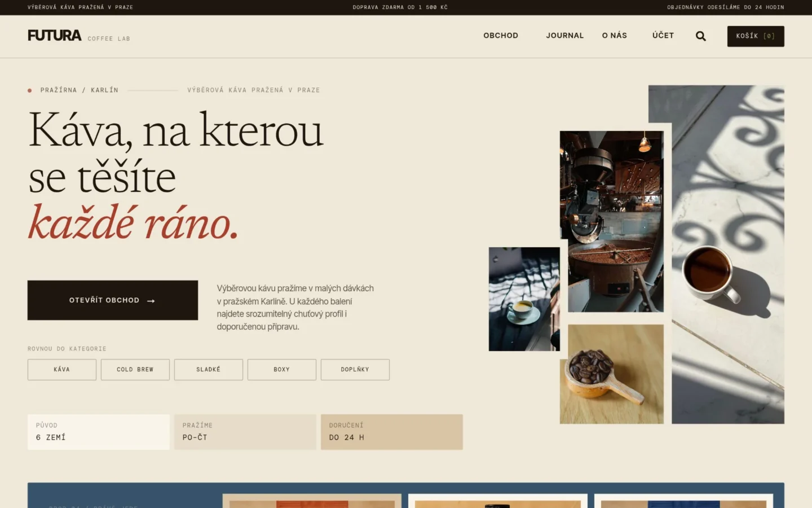Go to the Journal menu item

[x=564, y=36]
